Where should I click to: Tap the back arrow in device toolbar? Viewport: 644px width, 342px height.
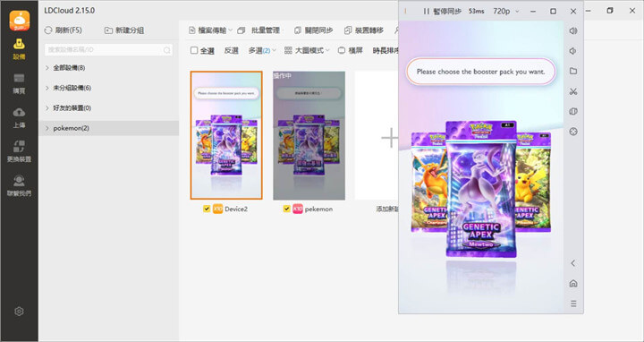(573, 263)
